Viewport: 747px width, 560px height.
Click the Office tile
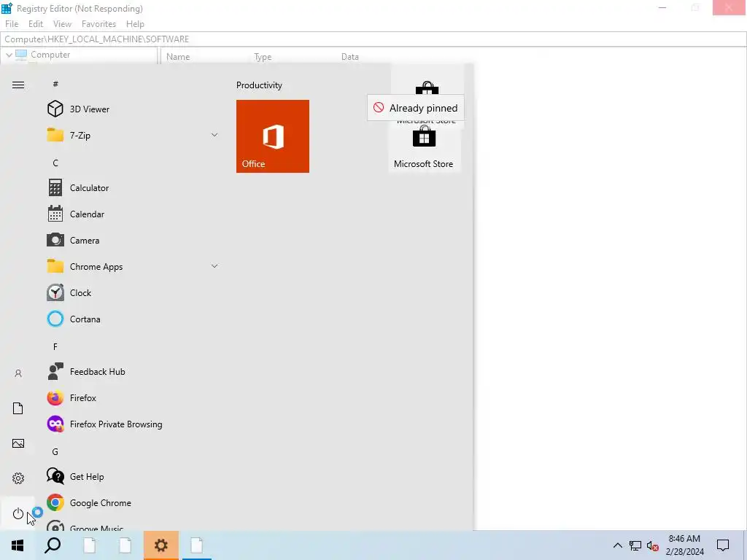[273, 136]
